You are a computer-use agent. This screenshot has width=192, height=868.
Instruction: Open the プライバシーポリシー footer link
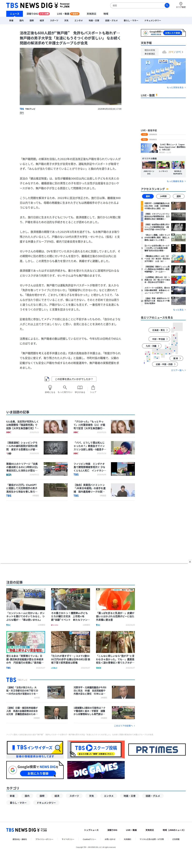pos(44,839)
